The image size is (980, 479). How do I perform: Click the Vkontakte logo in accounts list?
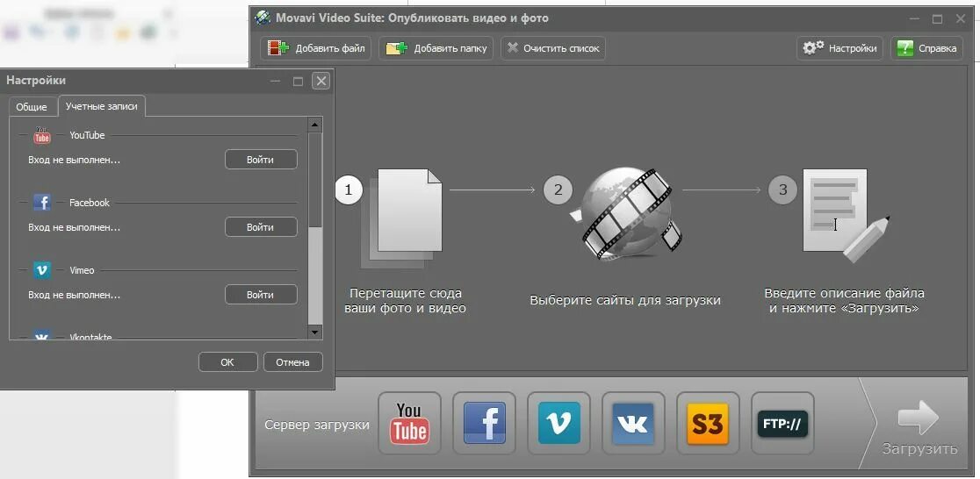coord(42,335)
